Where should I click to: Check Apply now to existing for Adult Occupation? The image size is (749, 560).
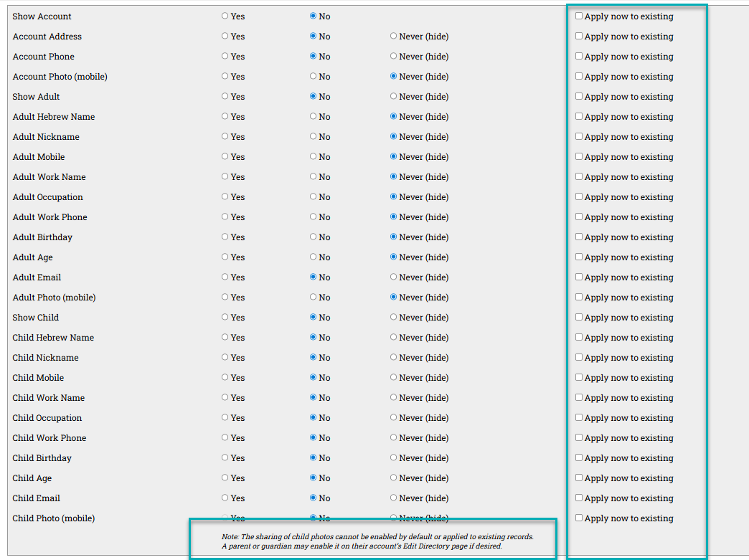point(578,196)
